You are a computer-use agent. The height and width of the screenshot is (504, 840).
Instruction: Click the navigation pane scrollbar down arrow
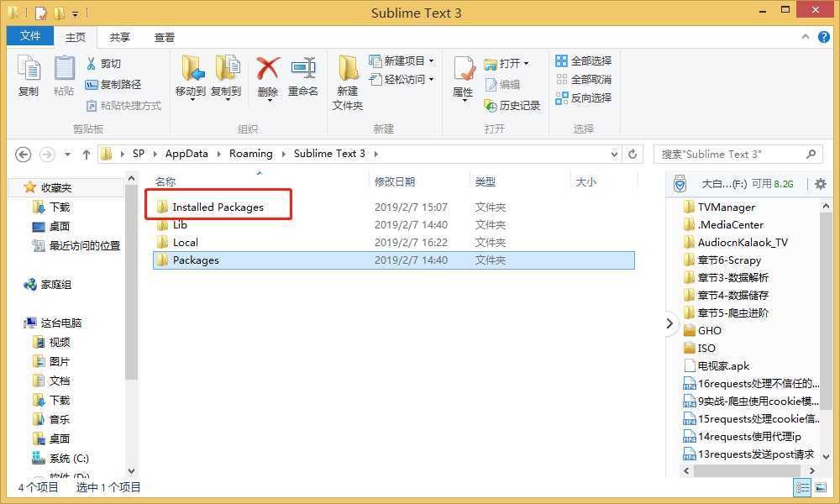point(131,471)
